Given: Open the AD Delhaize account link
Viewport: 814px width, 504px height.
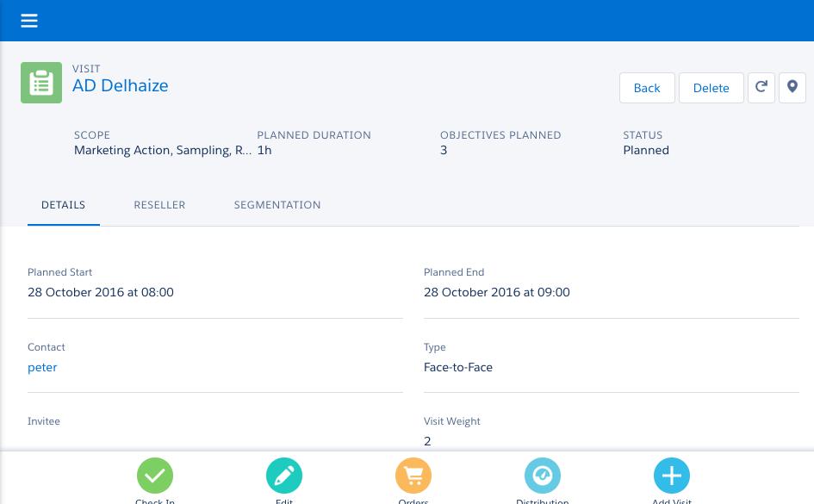Looking at the screenshot, I should tap(120, 85).
